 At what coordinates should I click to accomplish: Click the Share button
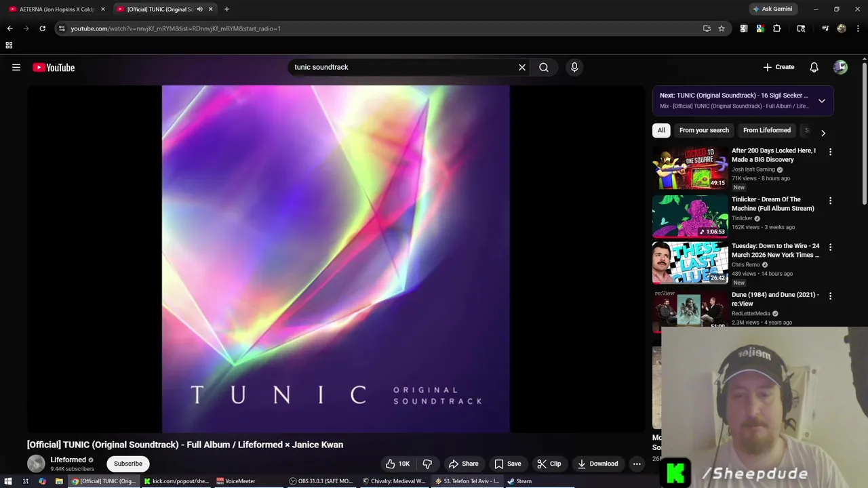[x=463, y=464]
